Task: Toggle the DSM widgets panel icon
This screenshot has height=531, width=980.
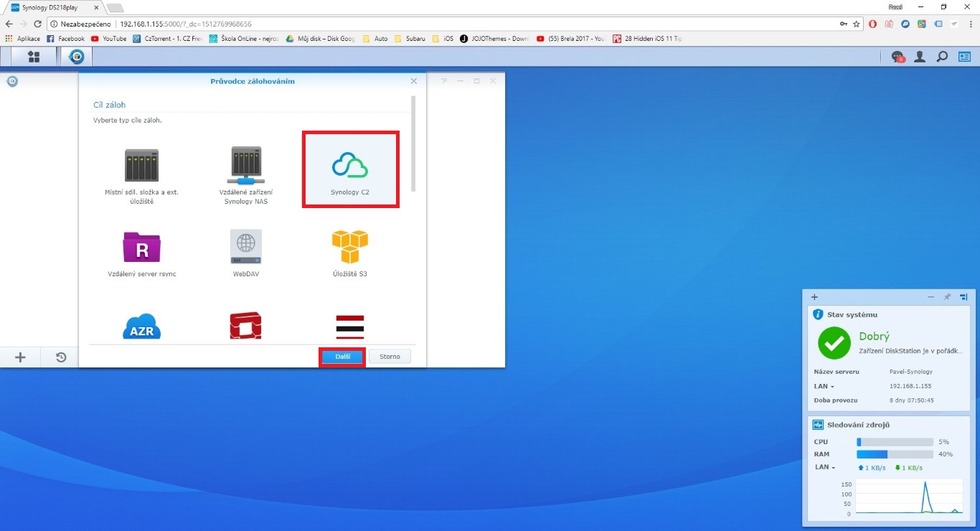Action: point(965,57)
